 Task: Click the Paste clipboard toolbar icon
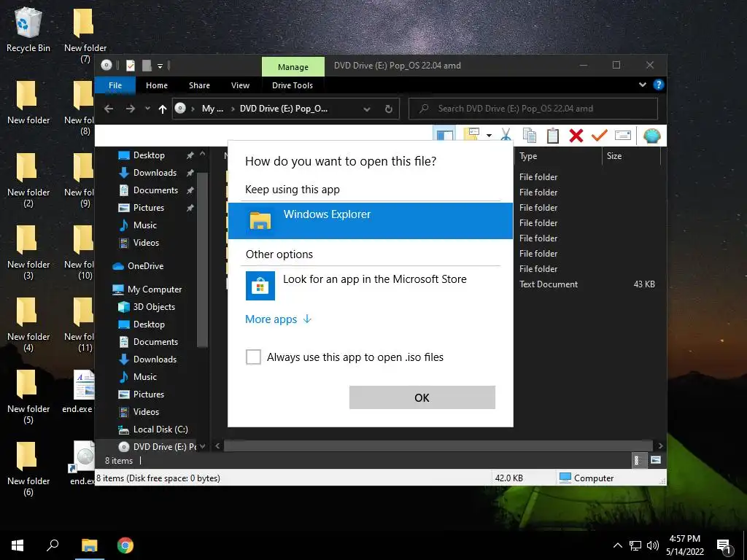pyautogui.click(x=553, y=136)
